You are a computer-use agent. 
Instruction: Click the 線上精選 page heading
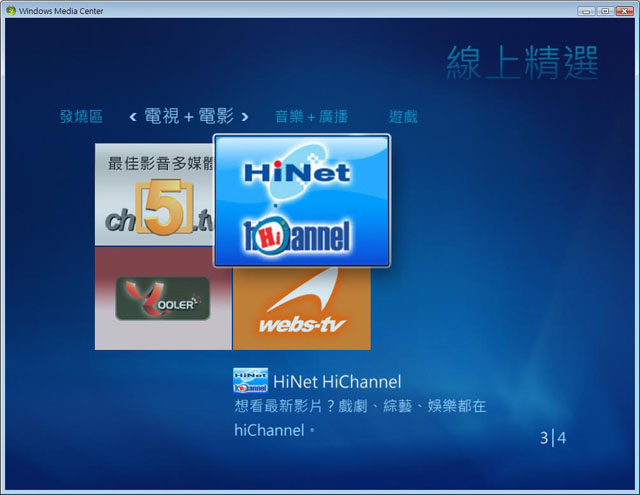click(522, 63)
